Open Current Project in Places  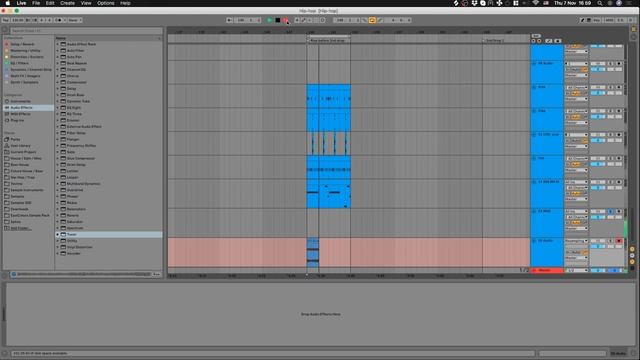coord(23,152)
